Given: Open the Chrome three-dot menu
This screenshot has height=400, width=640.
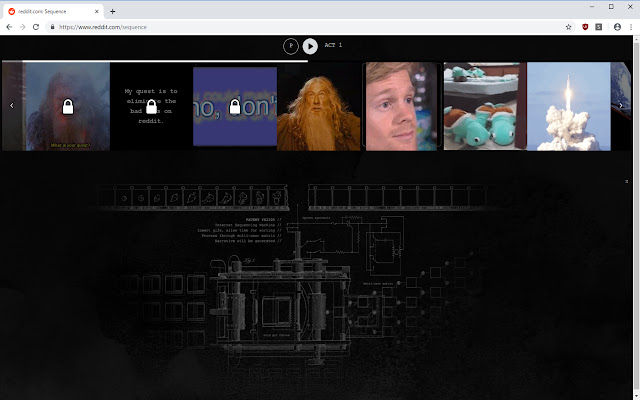Looking at the screenshot, I should click(x=631, y=27).
